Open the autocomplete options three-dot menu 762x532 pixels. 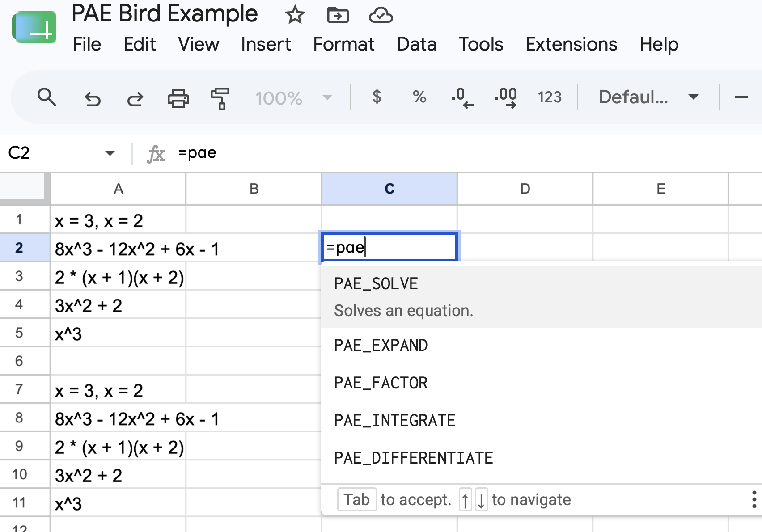(x=754, y=499)
